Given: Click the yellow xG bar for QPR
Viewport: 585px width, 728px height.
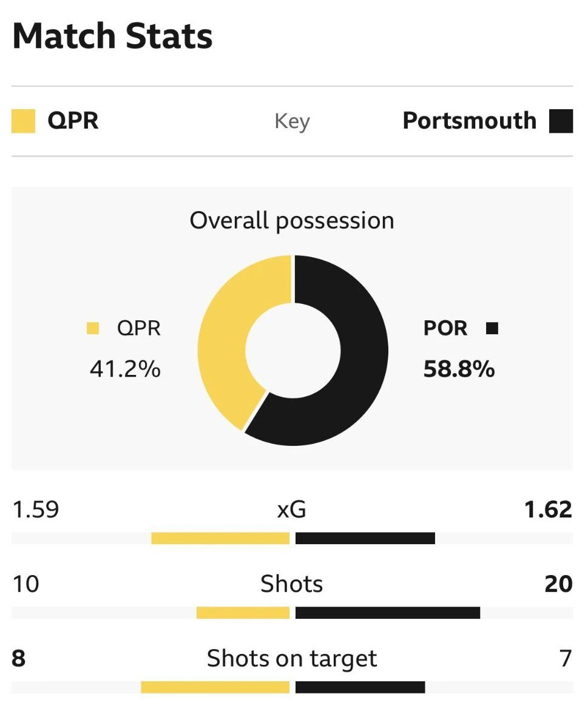Looking at the screenshot, I should (x=220, y=538).
